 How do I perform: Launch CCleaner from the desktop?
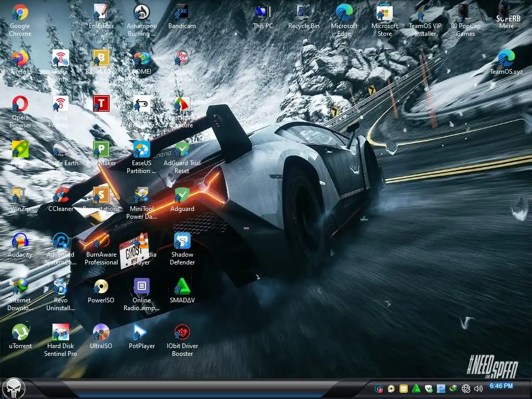[60, 195]
